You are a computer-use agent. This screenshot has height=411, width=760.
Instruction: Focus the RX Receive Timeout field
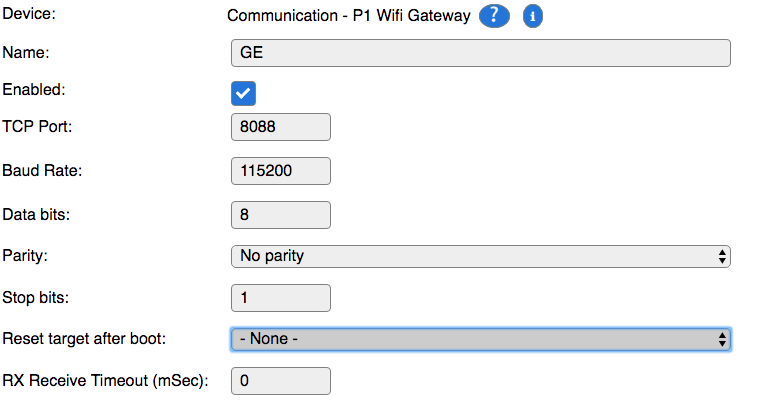(281, 381)
